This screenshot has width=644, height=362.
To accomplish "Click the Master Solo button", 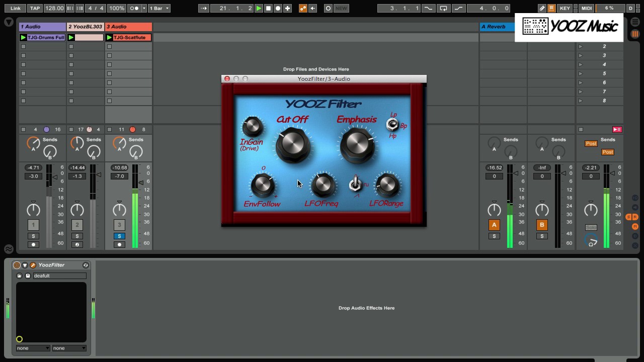I will pyautogui.click(x=591, y=227).
